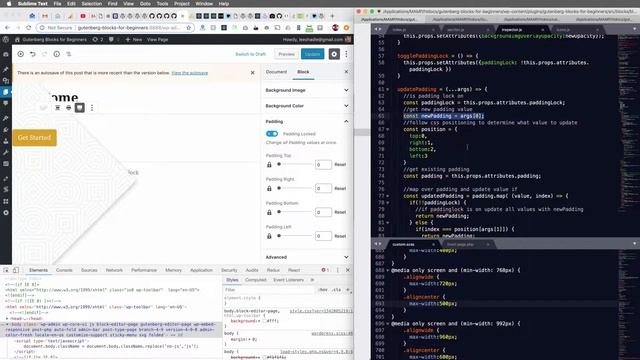Toggle the lock beside Padding Top
The image size is (640, 360).
pyautogui.click(x=269, y=164)
